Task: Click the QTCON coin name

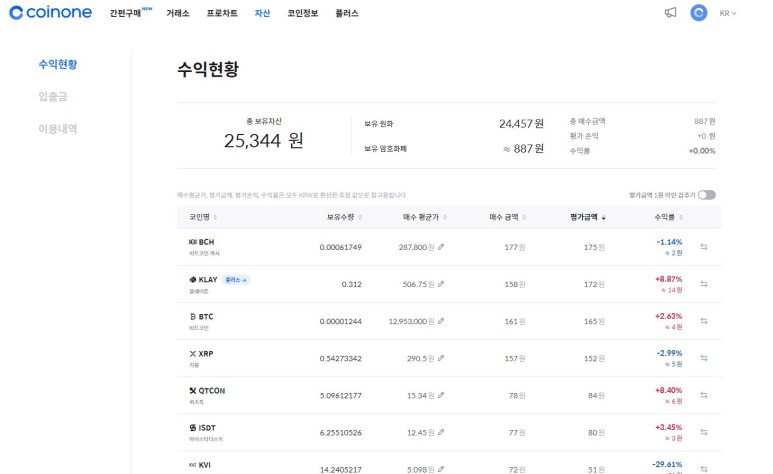Action: (212, 391)
